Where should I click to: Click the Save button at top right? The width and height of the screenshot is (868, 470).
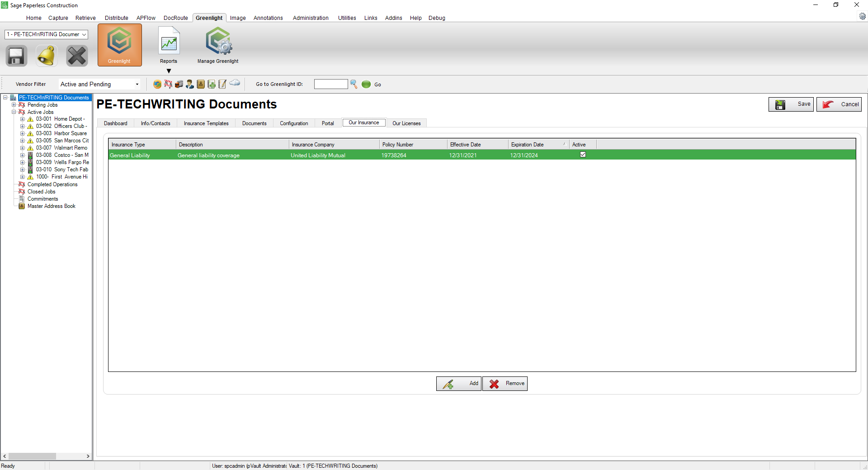tap(791, 104)
